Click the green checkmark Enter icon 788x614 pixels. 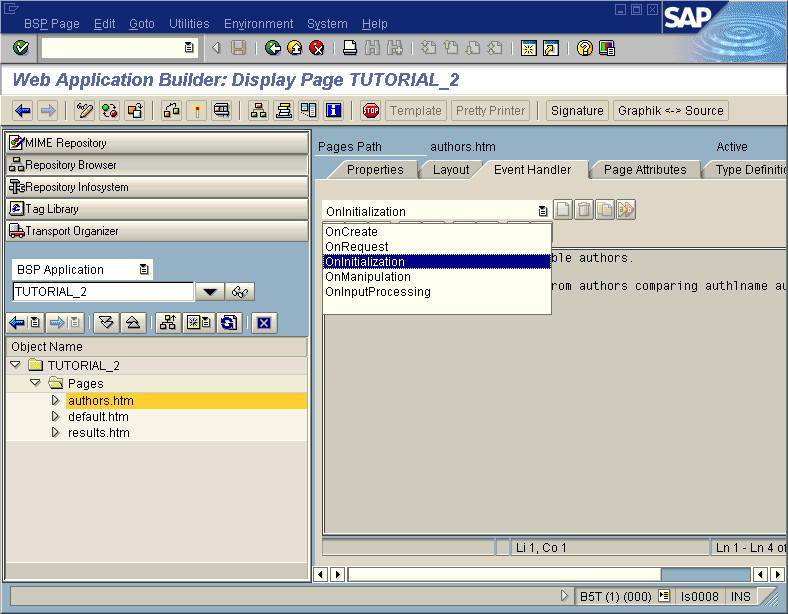(x=21, y=48)
